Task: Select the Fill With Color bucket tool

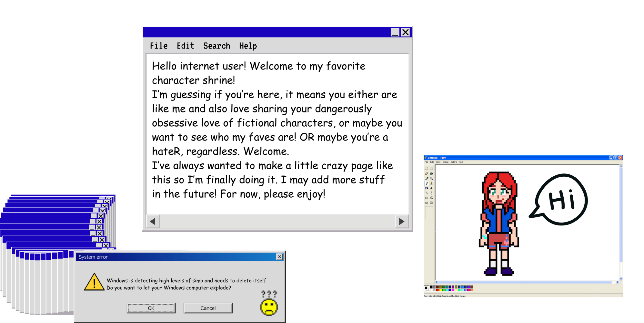Action: click(431, 174)
